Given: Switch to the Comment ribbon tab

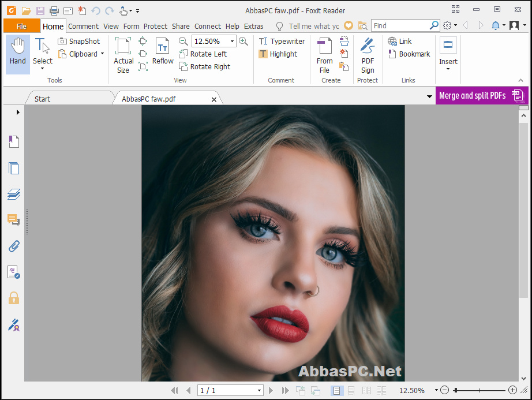Looking at the screenshot, I should tap(83, 26).
